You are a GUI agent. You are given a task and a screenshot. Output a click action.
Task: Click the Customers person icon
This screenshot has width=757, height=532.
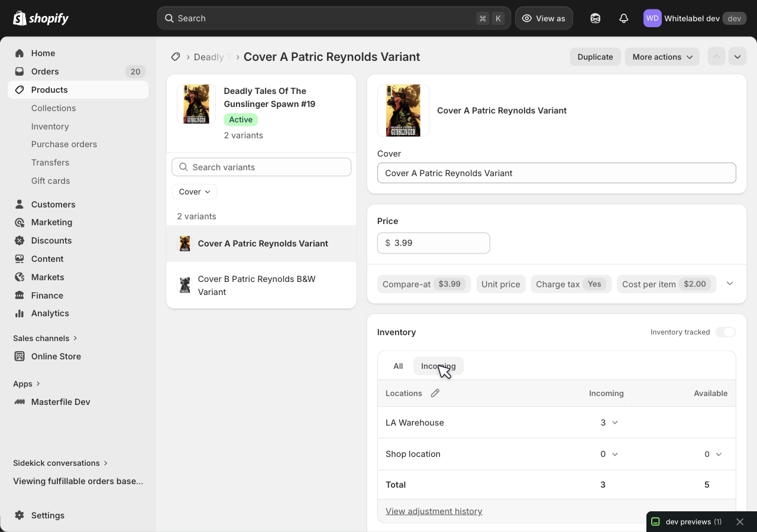[20, 205]
